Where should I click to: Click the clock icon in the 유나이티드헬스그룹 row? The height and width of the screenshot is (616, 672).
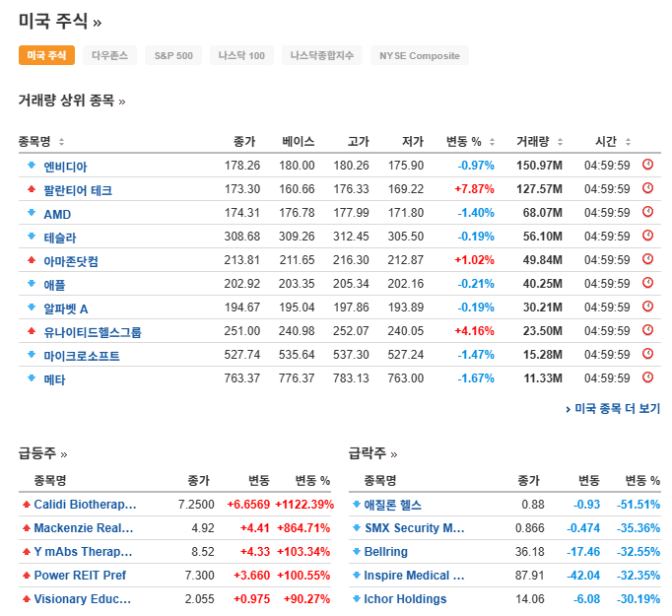click(647, 330)
